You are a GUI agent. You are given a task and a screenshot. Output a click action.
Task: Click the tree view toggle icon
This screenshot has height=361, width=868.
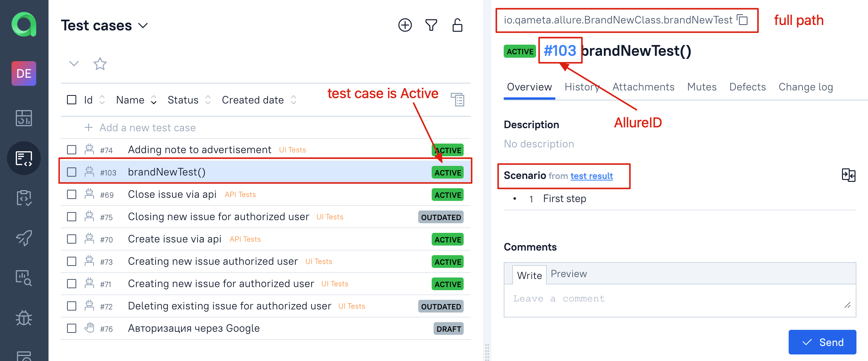457,100
